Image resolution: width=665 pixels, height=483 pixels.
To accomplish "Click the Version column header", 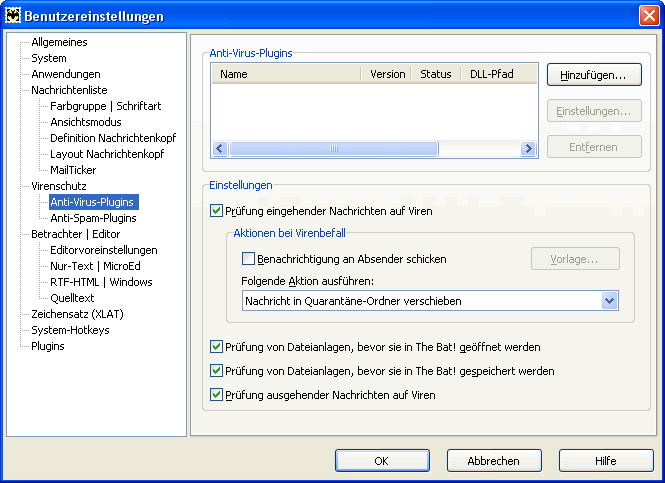I will pyautogui.click(x=386, y=74).
